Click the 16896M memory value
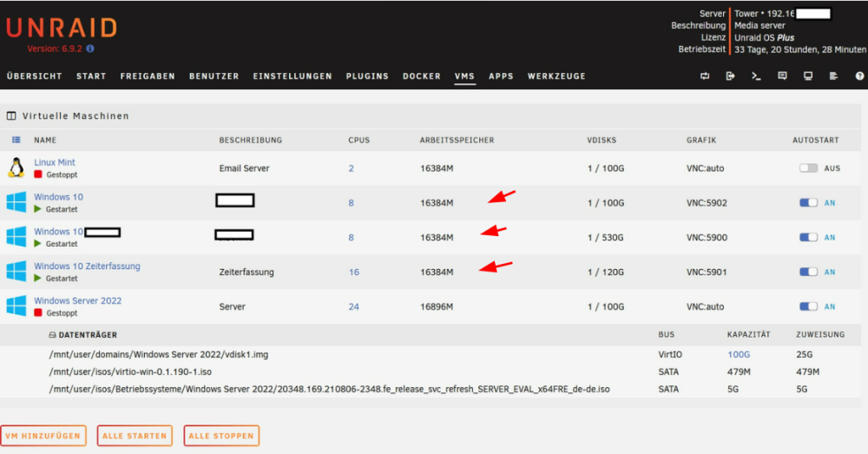Screen dimensions: 868x454 tap(437, 306)
